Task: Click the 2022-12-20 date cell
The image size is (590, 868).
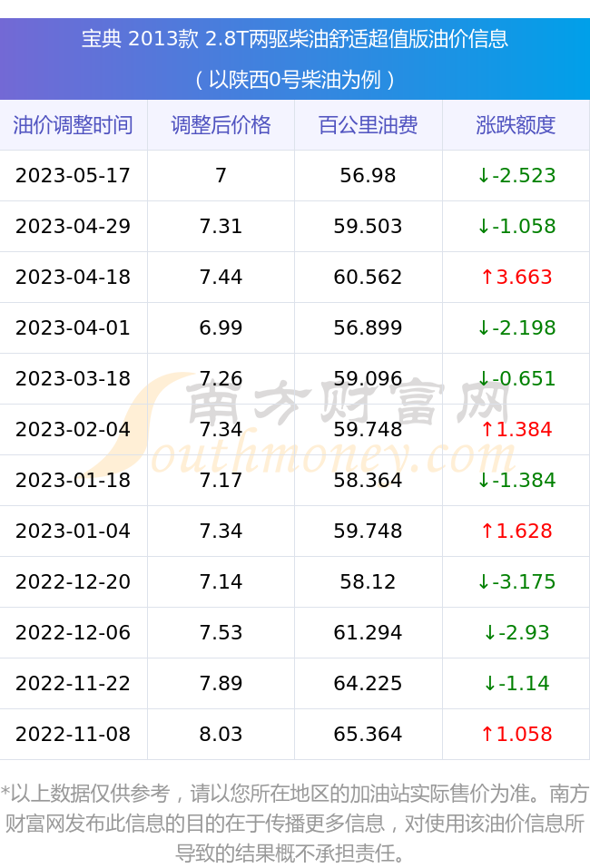Action: click(x=74, y=581)
